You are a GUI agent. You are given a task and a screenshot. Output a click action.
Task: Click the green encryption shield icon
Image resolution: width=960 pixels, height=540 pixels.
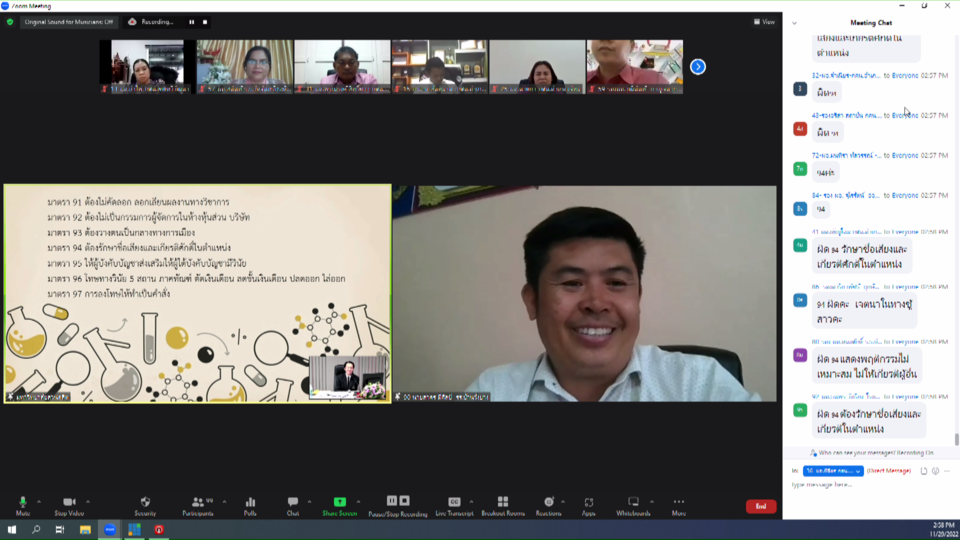[10, 22]
